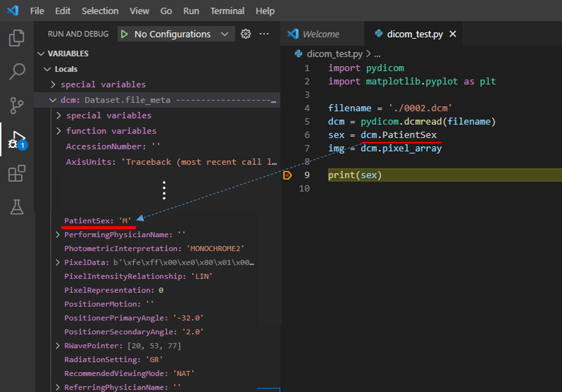The height and width of the screenshot is (392, 562).
Task: Click the filename assignment on line 4
Action: click(x=390, y=108)
